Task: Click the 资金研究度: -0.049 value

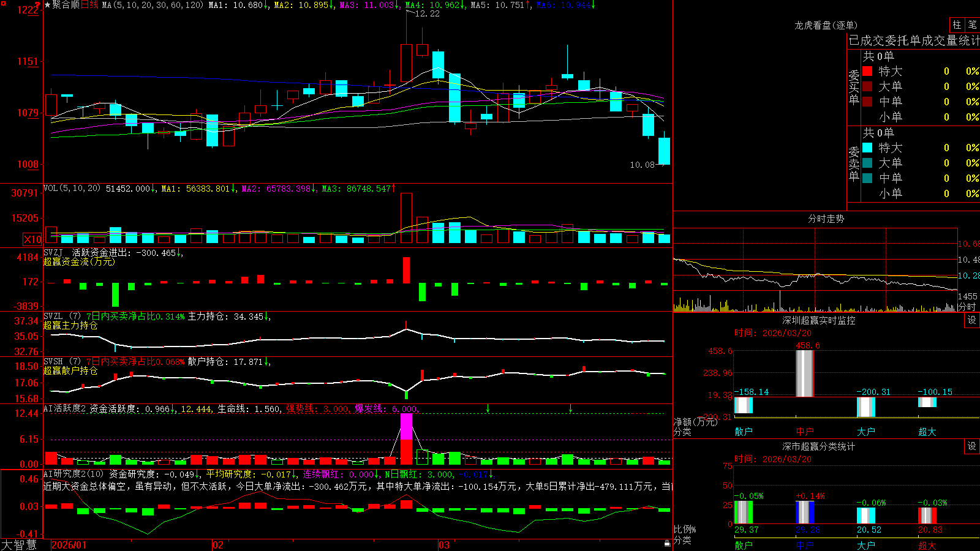Action: tap(152, 474)
